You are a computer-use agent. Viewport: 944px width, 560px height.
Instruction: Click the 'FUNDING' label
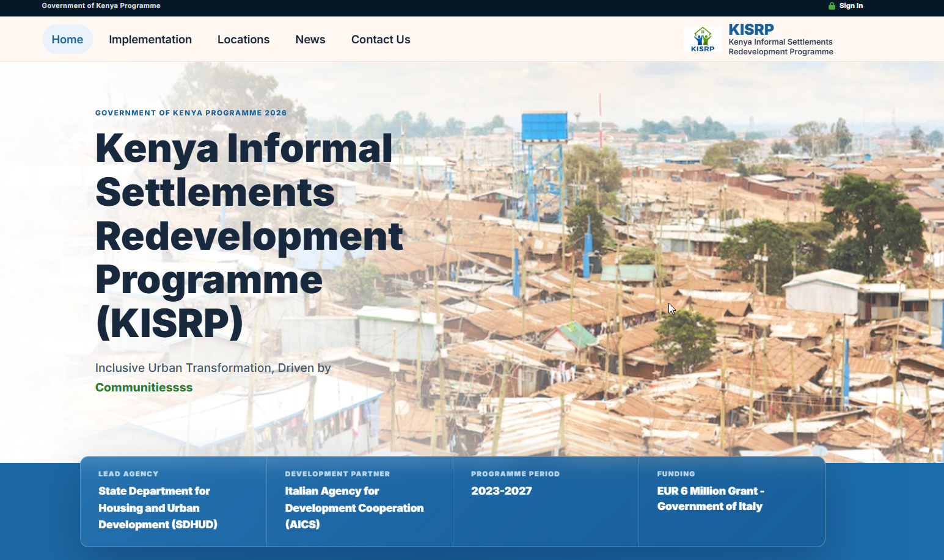[x=676, y=474]
